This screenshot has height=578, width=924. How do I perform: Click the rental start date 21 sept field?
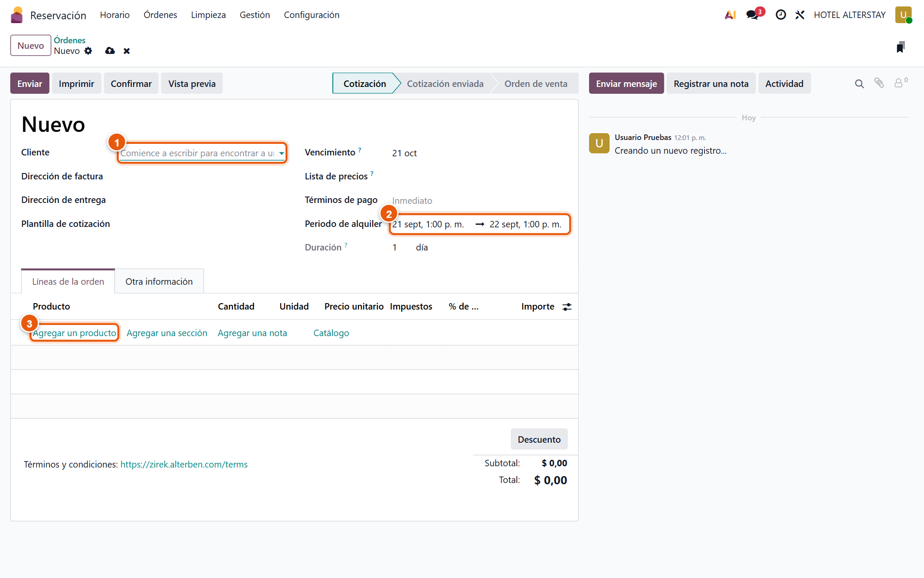pos(428,224)
